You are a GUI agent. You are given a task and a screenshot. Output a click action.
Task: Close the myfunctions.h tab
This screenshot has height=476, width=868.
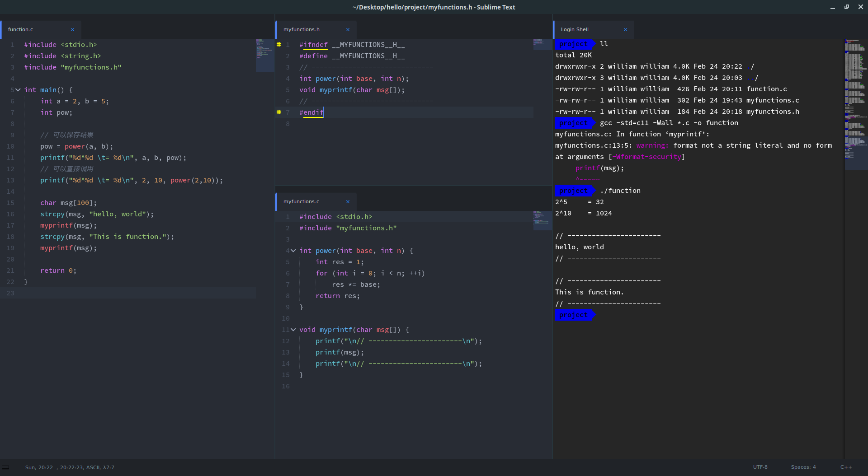click(x=348, y=30)
